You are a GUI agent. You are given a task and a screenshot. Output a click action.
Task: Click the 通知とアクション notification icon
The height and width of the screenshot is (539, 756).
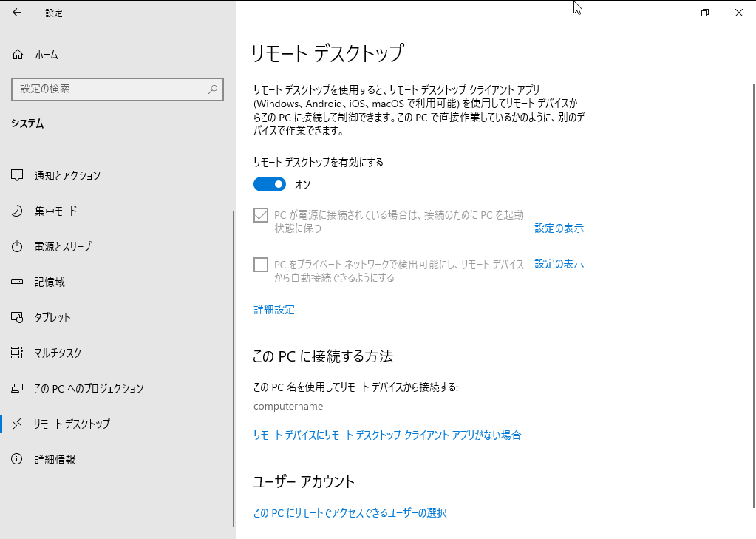pos(18,176)
